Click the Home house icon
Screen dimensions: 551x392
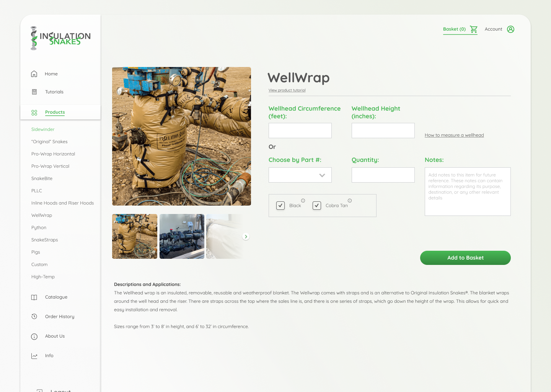[34, 74]
